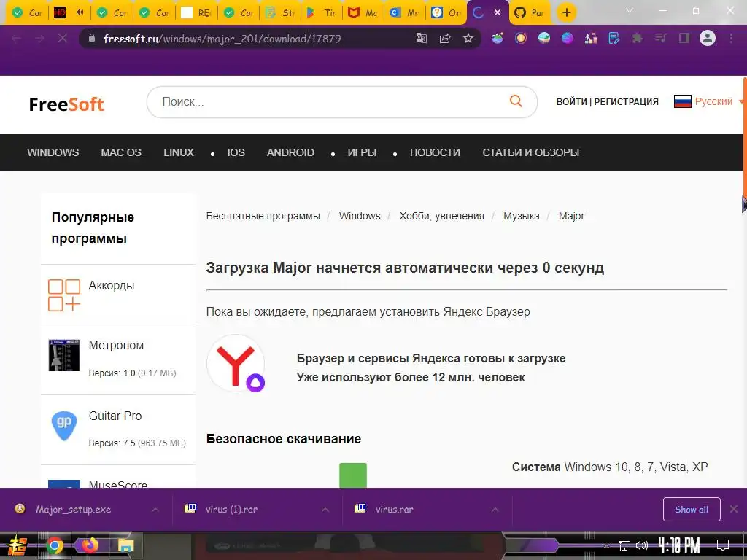Click the Windows breadcrumb link

(360, 216)
